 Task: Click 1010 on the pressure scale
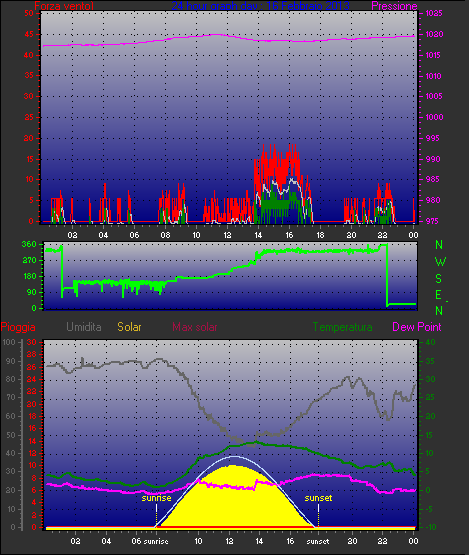[x=434, y=76]
